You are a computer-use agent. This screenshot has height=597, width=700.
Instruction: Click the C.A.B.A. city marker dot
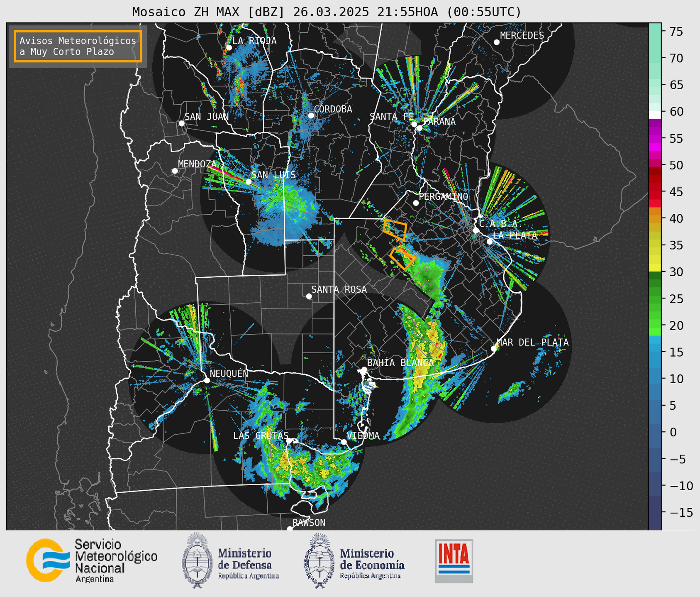476,230
